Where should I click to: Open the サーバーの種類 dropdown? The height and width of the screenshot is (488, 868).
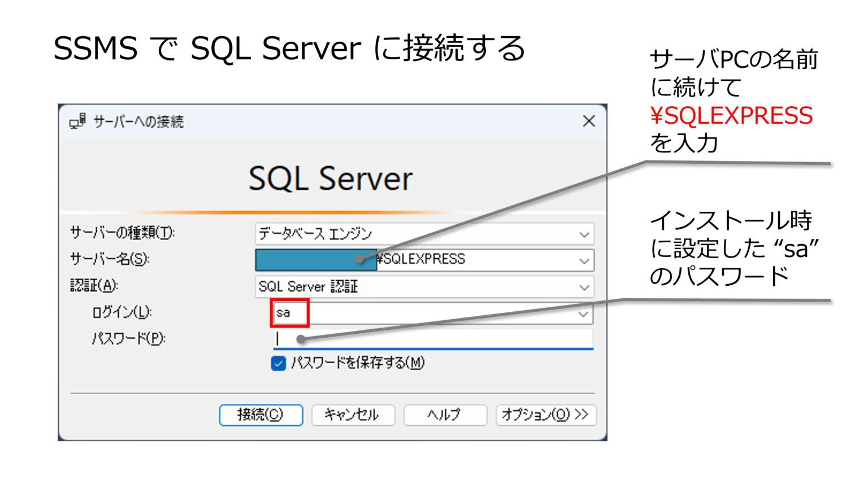pyautogui.click(x=584, y=234)
